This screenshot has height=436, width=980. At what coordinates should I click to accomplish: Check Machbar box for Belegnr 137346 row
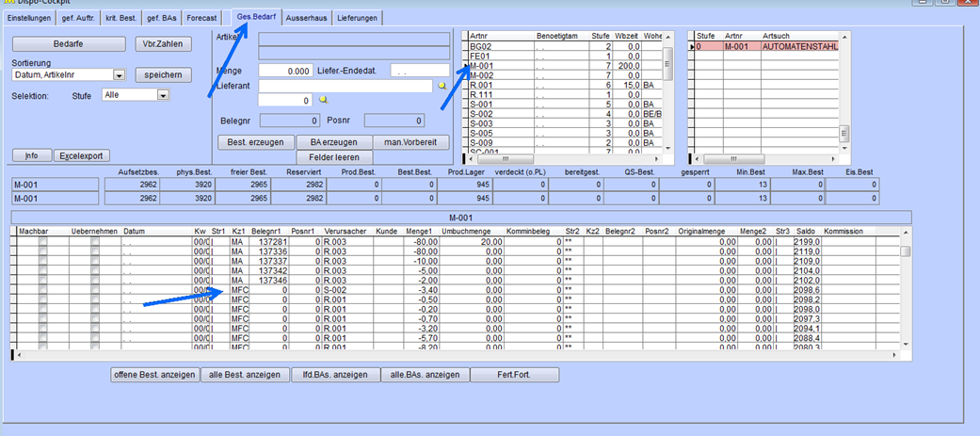42,280
